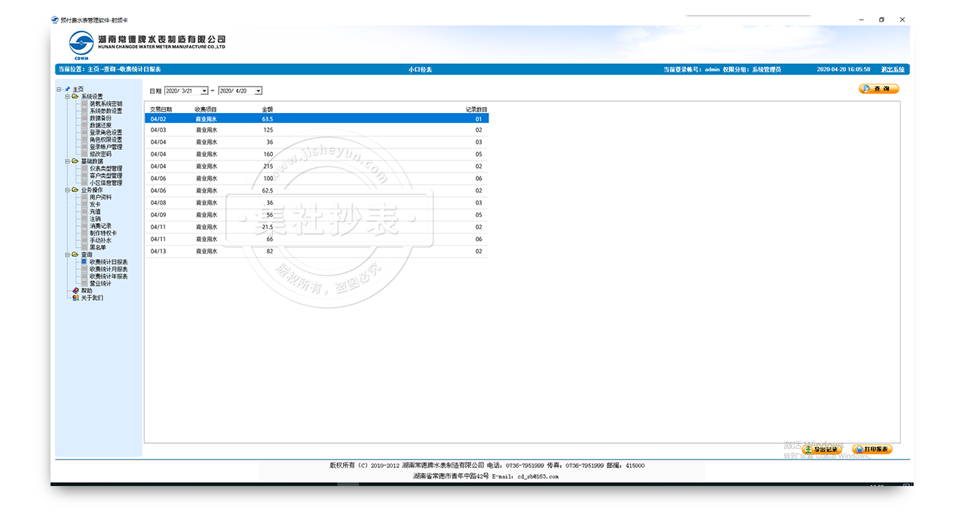Screen dimensions: 980x529
Task: Click the 打印报表 print button
Action: [872, 449]
